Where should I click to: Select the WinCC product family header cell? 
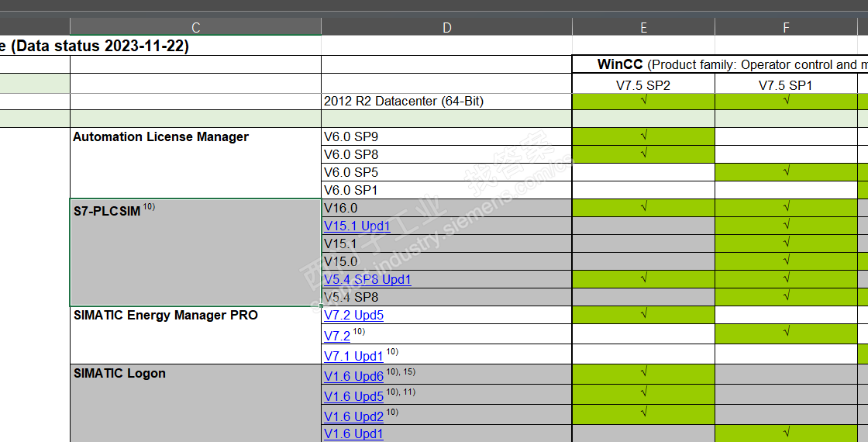(720, 64)
